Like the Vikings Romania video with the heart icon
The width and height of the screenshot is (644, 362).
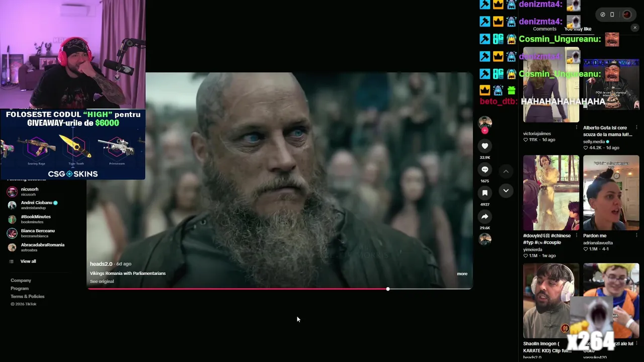pos(485,146)
